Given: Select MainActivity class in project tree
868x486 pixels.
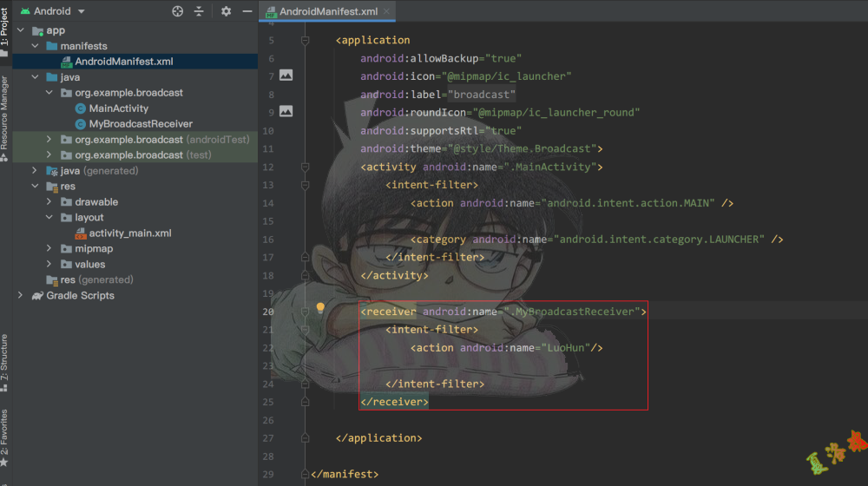Looking at the screenshot, I should coord(118,108).
